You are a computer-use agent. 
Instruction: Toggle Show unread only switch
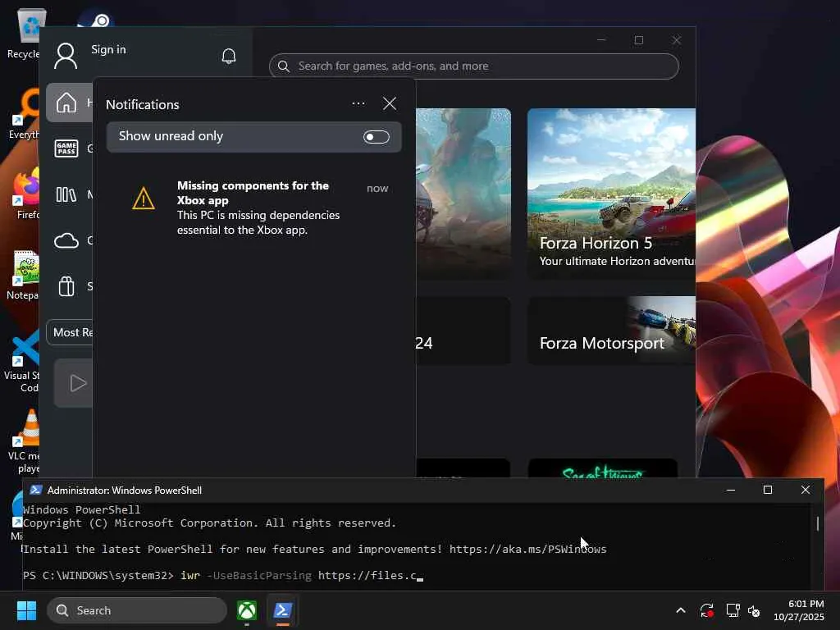(376, 137)
